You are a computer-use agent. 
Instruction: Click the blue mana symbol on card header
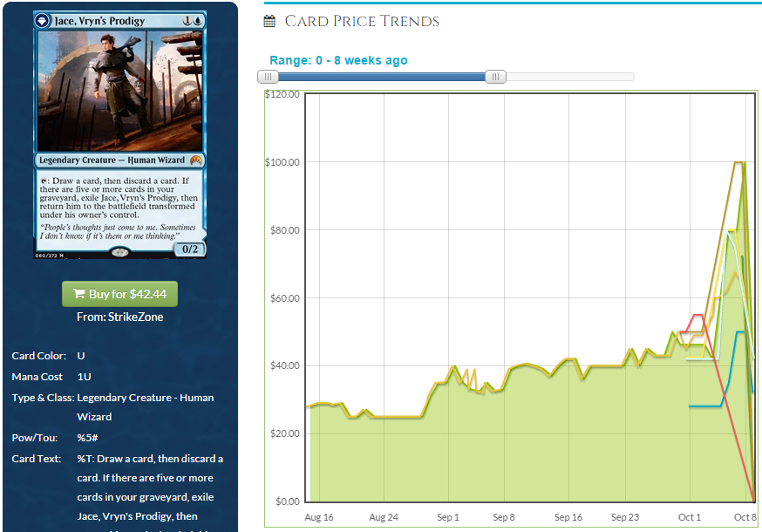pos(198,21)
